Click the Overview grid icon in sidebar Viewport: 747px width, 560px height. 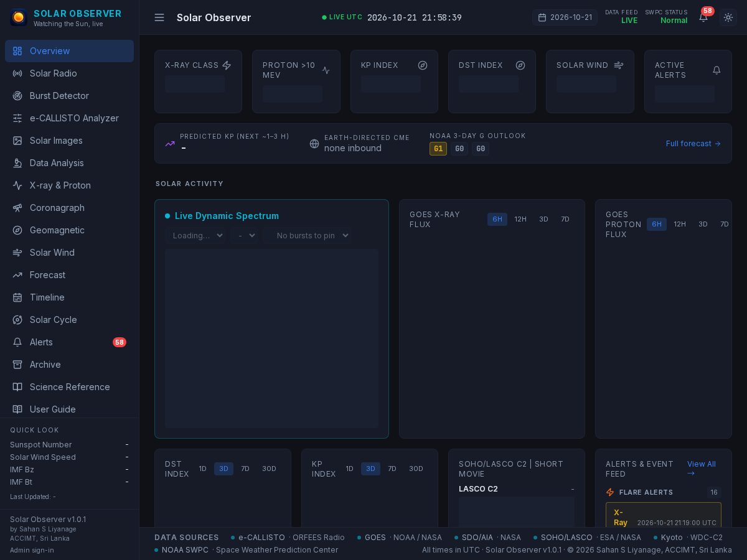[17, 51]
